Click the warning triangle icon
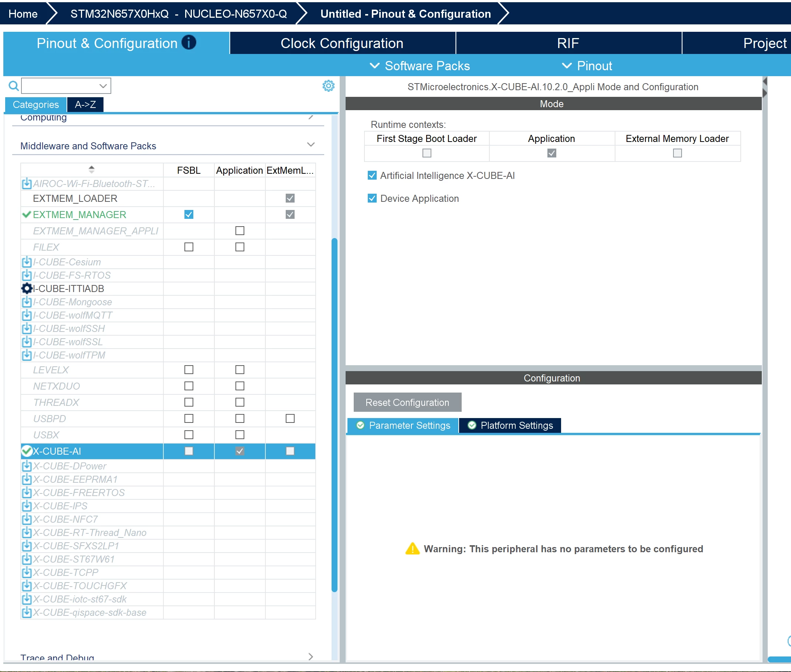791x672 pixels. (413, 549)
